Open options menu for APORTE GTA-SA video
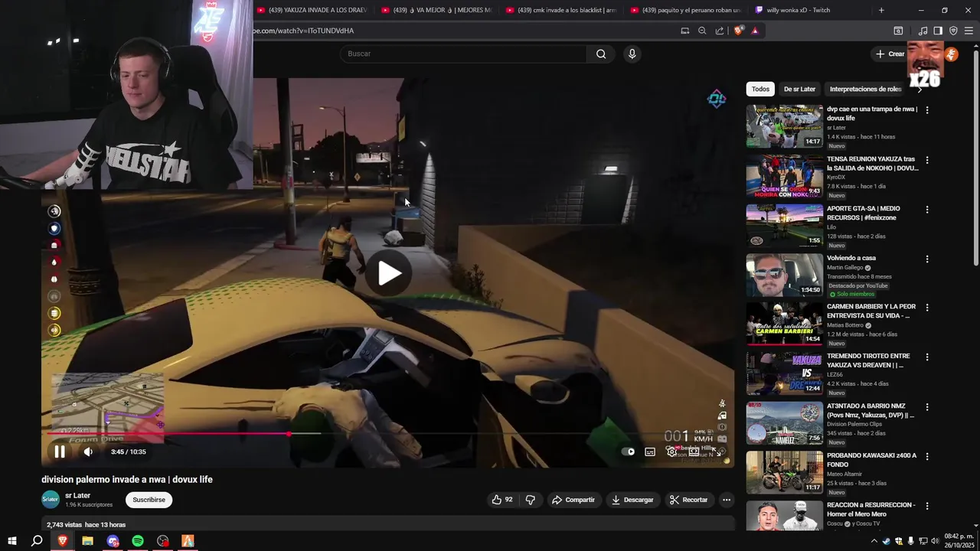This screenshot has height=551, width=980. point(927,210)
